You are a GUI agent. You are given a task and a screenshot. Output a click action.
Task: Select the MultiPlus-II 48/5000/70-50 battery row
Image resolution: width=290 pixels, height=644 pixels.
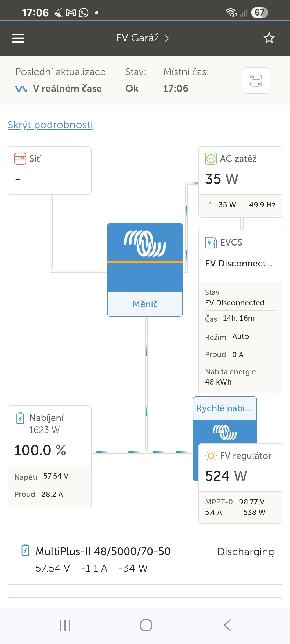pos(145,560)
